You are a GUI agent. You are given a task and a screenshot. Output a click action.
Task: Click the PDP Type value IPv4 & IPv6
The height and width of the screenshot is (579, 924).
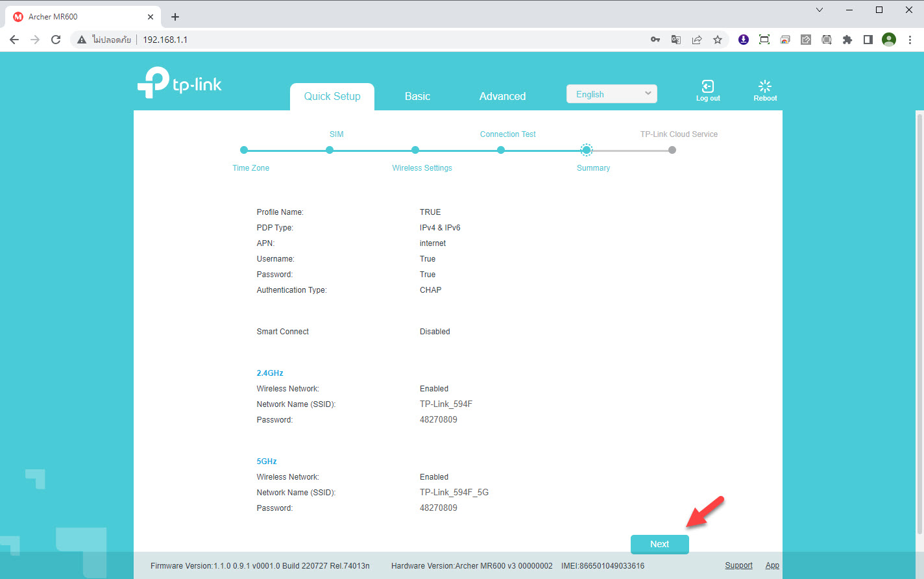point(440,228)
